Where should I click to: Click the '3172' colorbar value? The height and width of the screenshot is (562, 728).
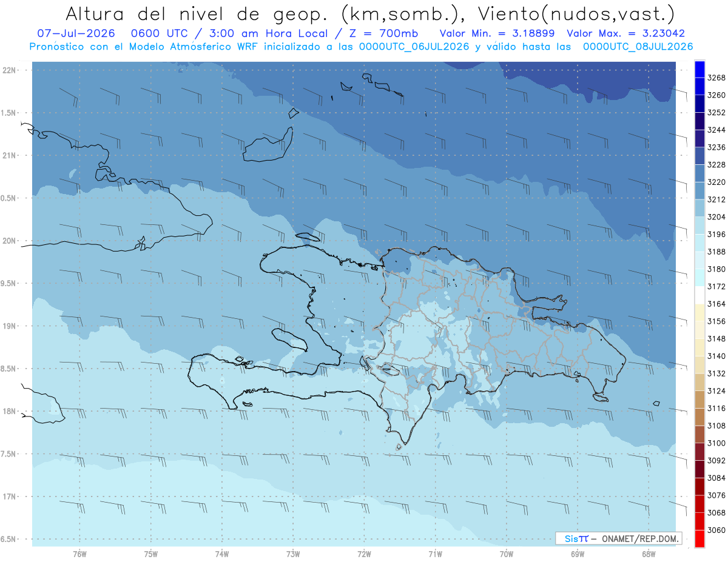716,286
